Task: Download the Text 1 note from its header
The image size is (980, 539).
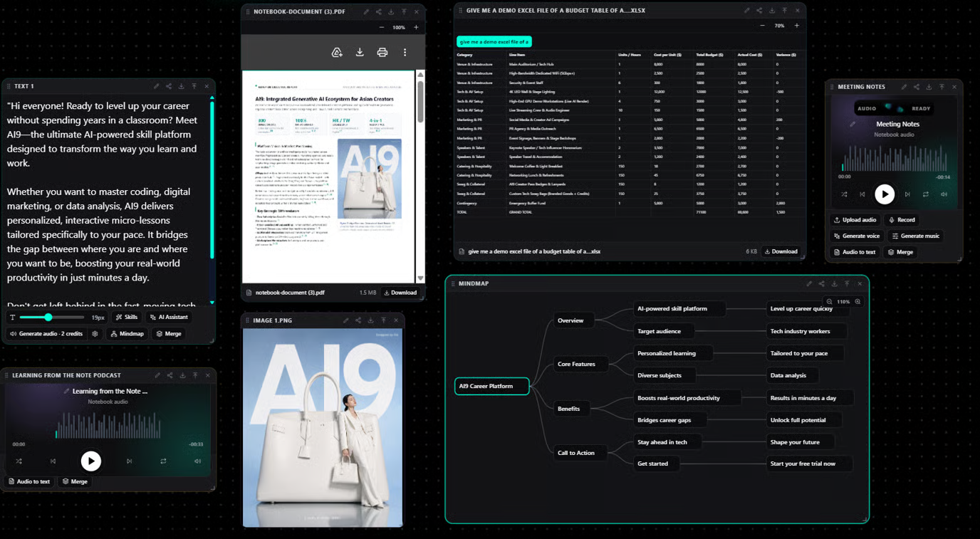Action: (x=182, y=86)
